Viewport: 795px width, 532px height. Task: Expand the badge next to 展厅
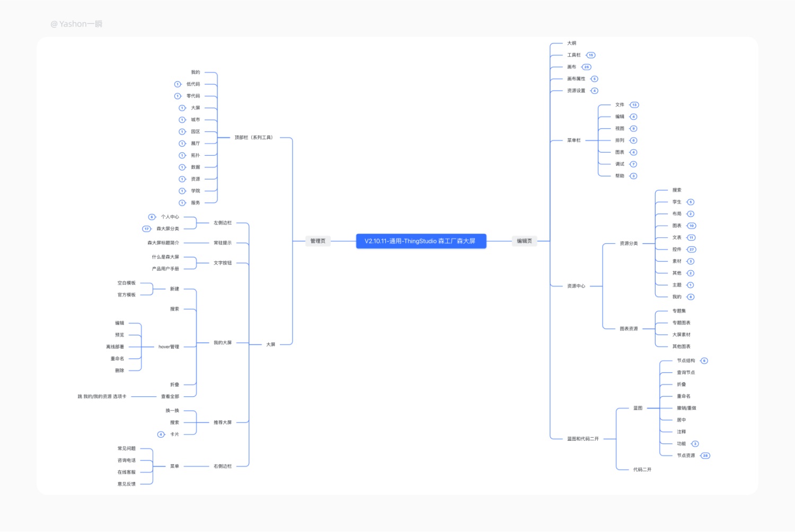[182, 144]
